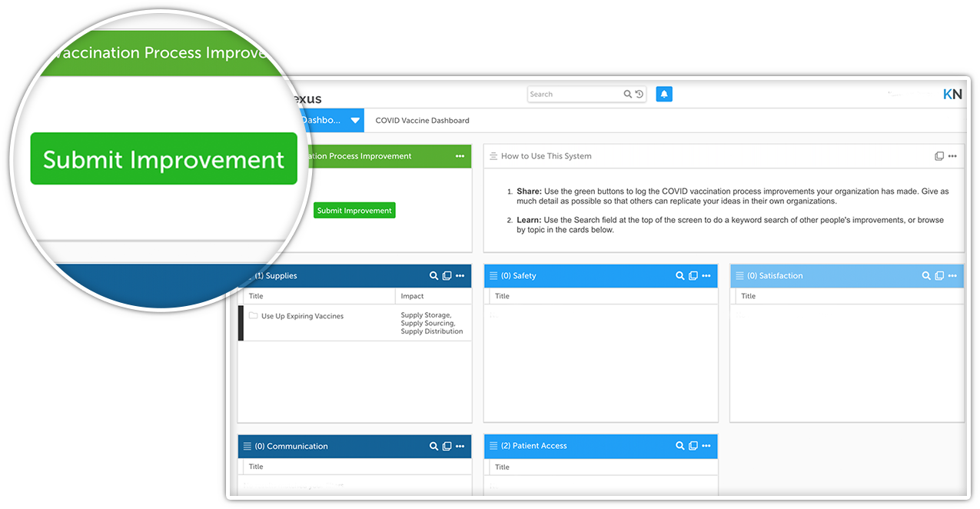Viewport: 980px width, 509px height.
Task: Click the Title column header in the Safety card
Action: (502, 296)
